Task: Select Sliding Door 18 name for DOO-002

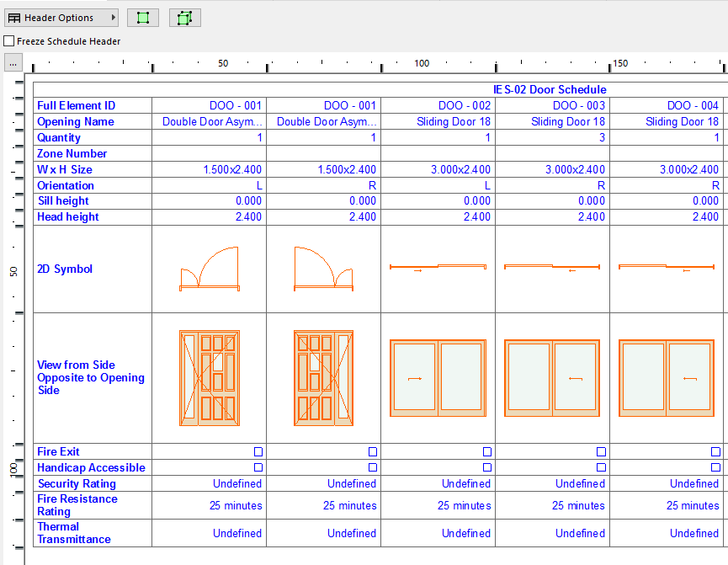Action: pyautogui.click(x=438, y=122)
